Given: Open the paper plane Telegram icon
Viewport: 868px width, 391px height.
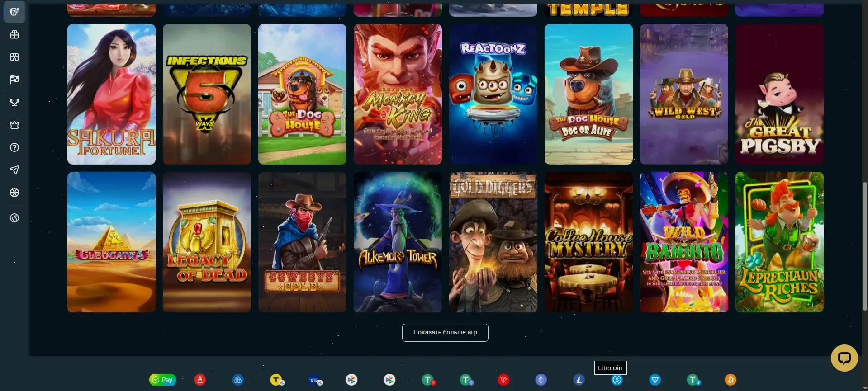Looking at the screenshot, I should (14, 170).
